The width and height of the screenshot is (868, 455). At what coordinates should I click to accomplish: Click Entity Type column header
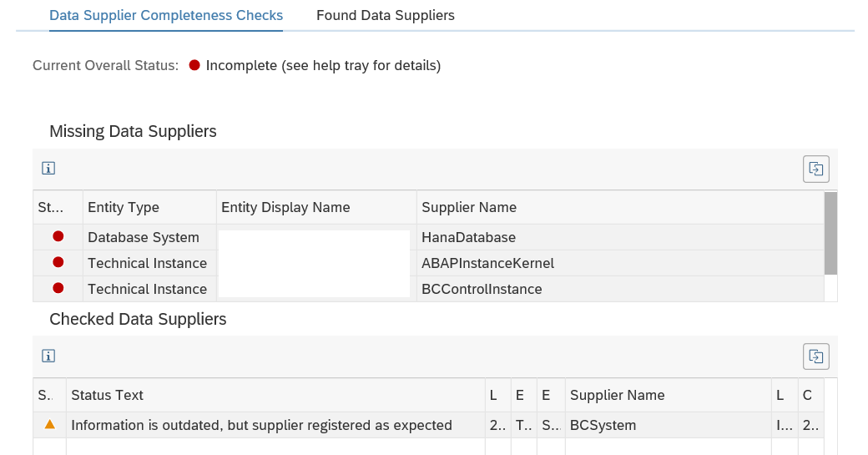(x=149, y=207)
